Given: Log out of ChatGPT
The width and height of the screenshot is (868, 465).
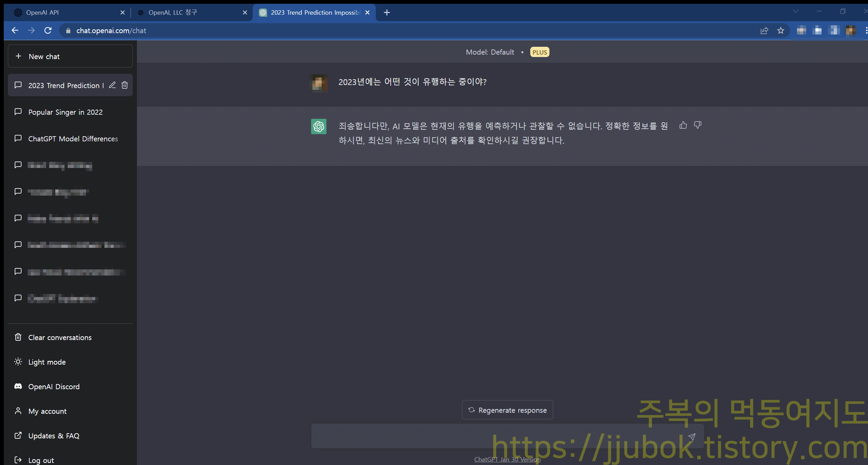Looking at the screenshot, I should [x=70, y=460].
